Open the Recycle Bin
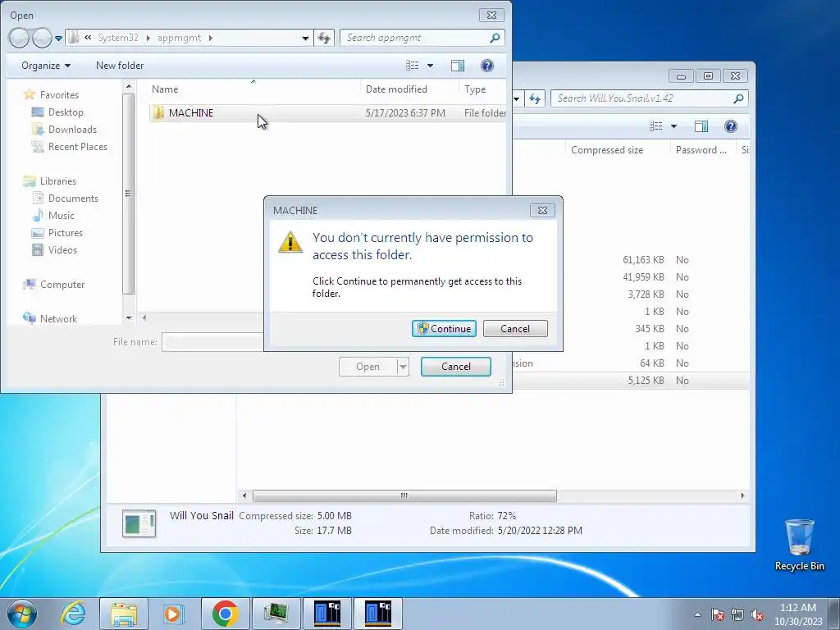The width and height of the screenshot is (840, 630). [799, 545]
